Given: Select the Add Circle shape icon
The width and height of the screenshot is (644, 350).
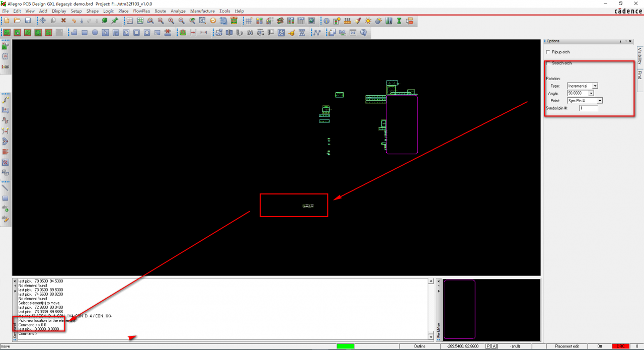Looking at the screenshot, I should [95, 33].
